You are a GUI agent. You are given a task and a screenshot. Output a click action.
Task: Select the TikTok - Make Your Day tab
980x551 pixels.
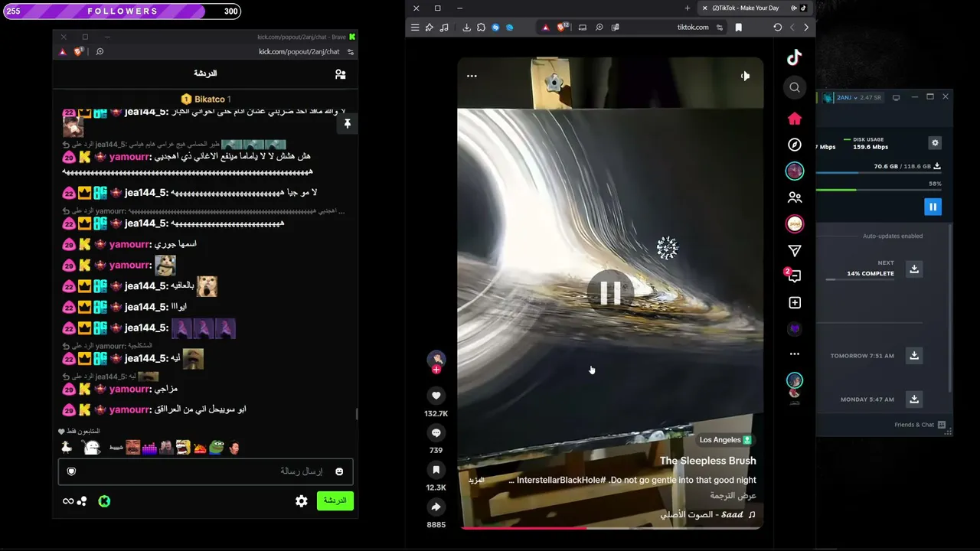pos(754,8)
